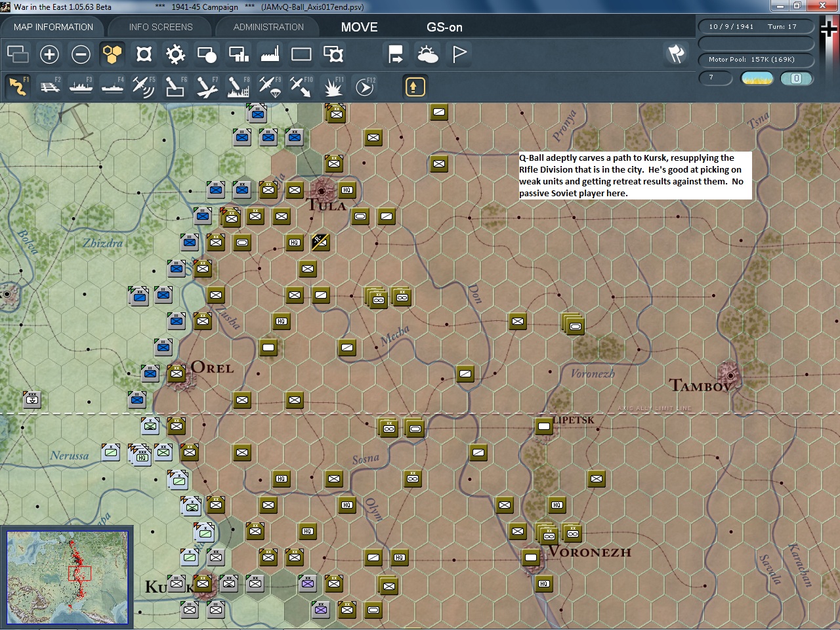The image size is (840, 630).
Task: Select the F11 explosion icon mode
Action: 333,87
